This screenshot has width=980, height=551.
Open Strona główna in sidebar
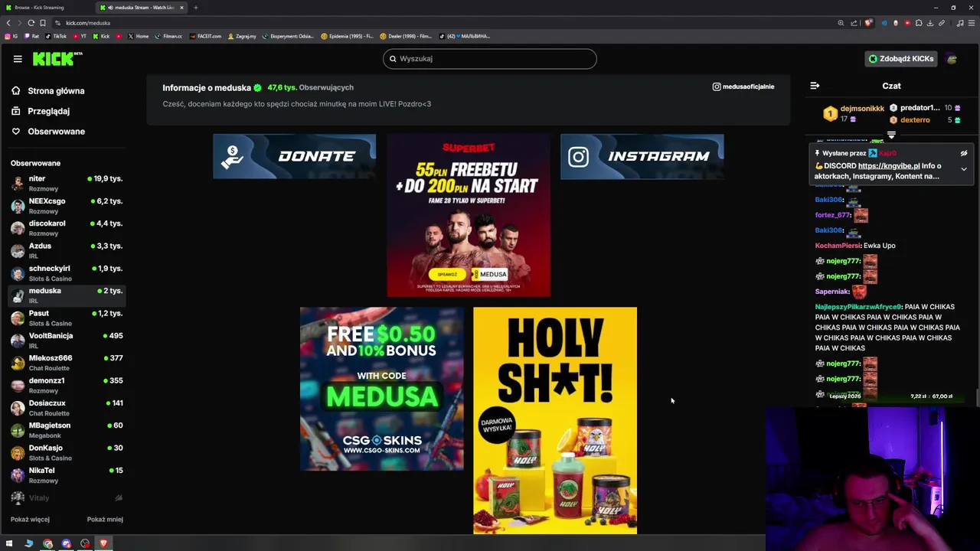tap(56, 91)
